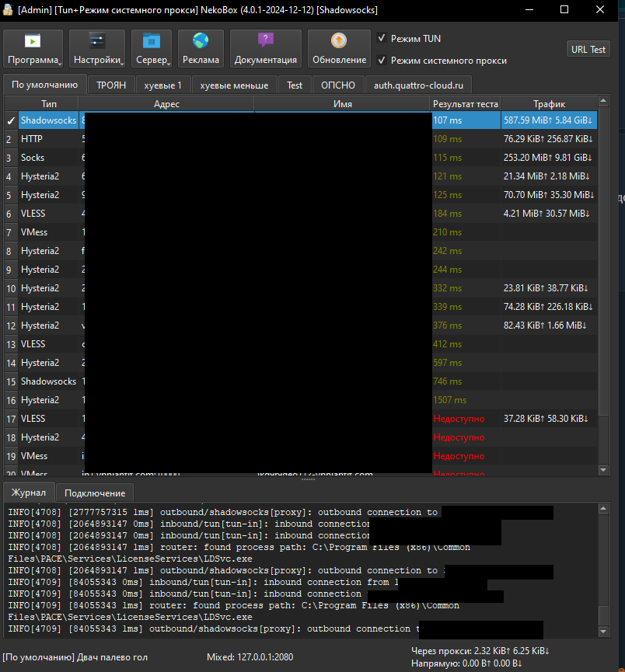This screenshot has height=672, width=625.
Task: Toggle the Режим системного прокси checkbox
Action: [x=382, y=60]
